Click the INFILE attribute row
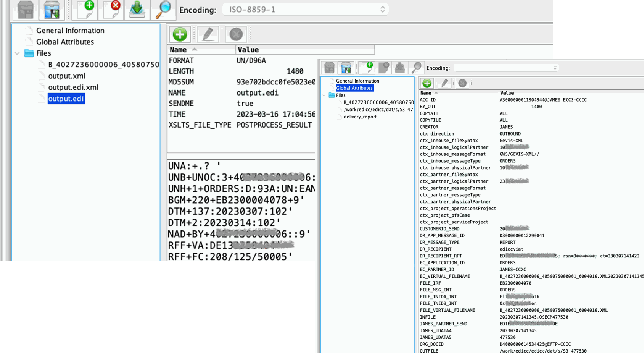This screenshot has width=644, height=353. pyautogui.click(x=531, y=317)
